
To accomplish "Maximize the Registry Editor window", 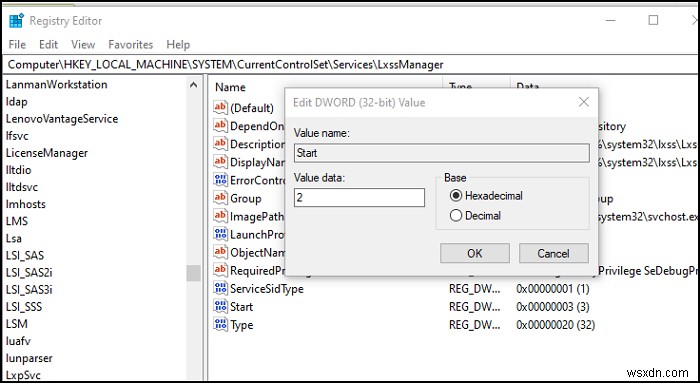I will tap(653, 20).
